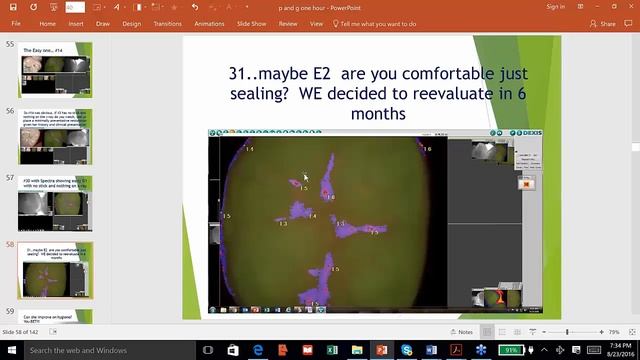
Task: Click the zoom in plus button
Action: 601,332
